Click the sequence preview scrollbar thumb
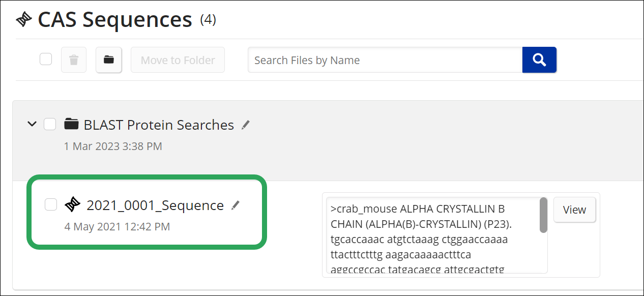 [x=543, y=215]
